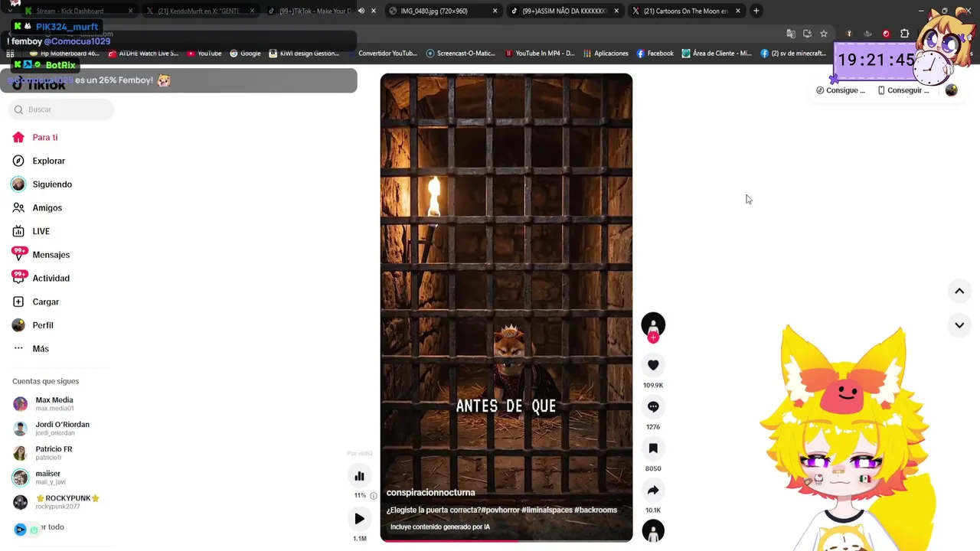980x551 pixels.
Task: Open Facebook bookmark
Action: (x=655, y=54)
